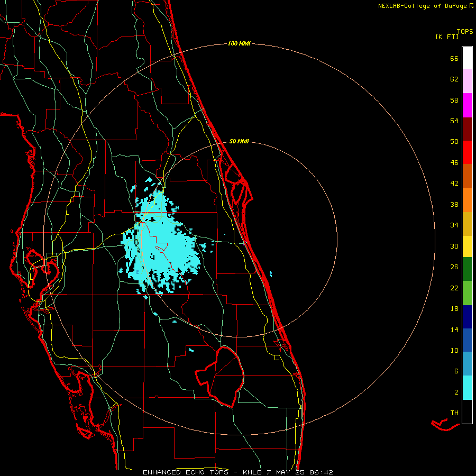Click the navy 22 K FT legend swatch
Screen dimensions: 476x476
(467, 317)
